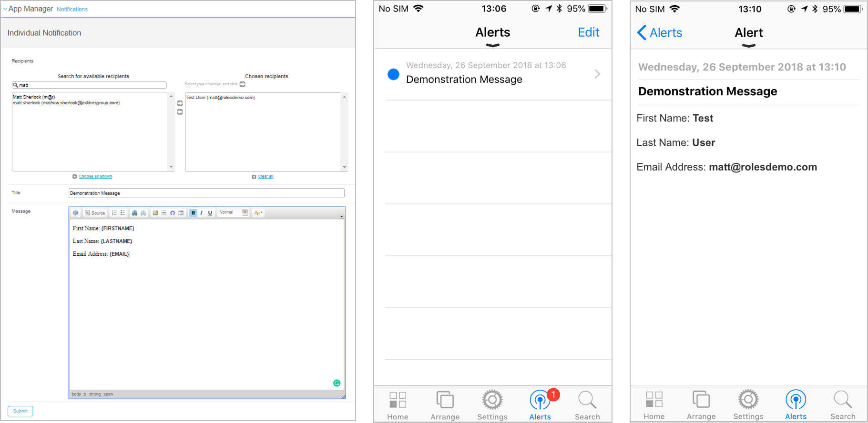Click the 'body' element in editor path bar
Screen dimensions: 868x423
coord(76,394)
